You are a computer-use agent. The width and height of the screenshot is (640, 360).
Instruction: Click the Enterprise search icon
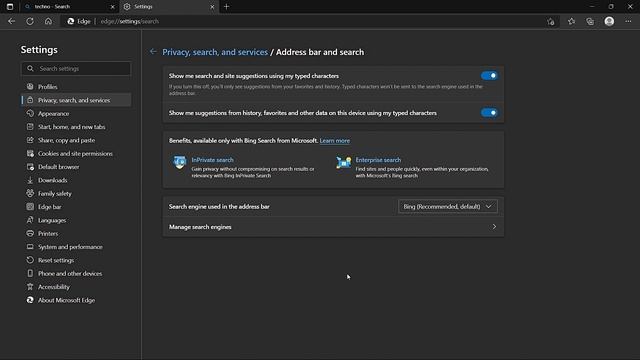point(343,162)
